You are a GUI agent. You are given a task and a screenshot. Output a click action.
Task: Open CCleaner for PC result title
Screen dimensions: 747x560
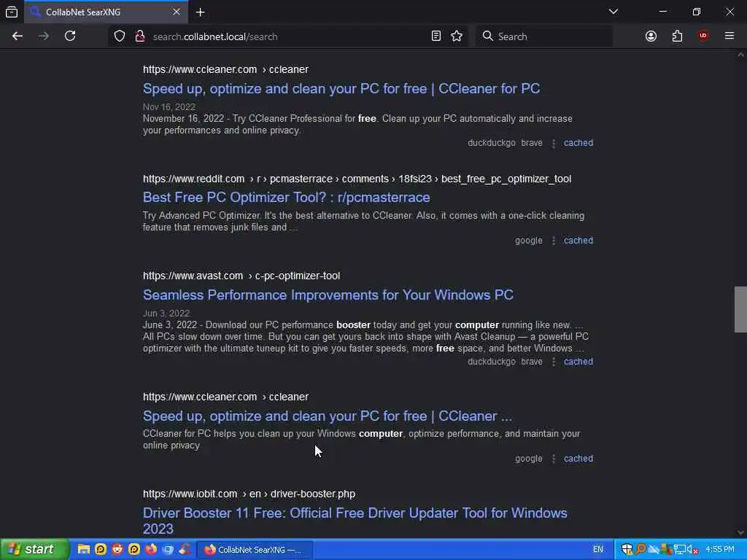click(341, 88)
